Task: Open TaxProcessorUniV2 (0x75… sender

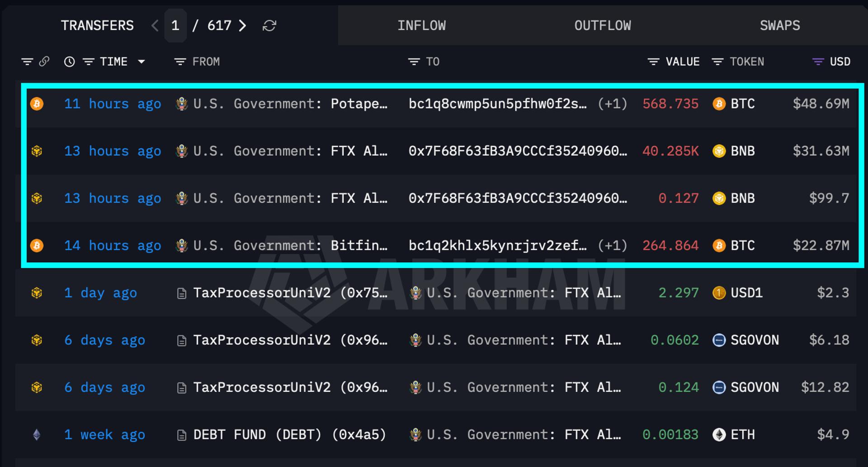Action: (290, 293)
